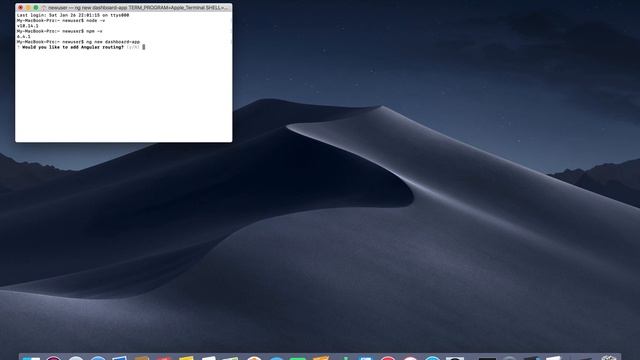Click the 'Last login: Sat Jan 26' line
The width and height of the screenshot is (640, 360).
(x=73, y=15)
